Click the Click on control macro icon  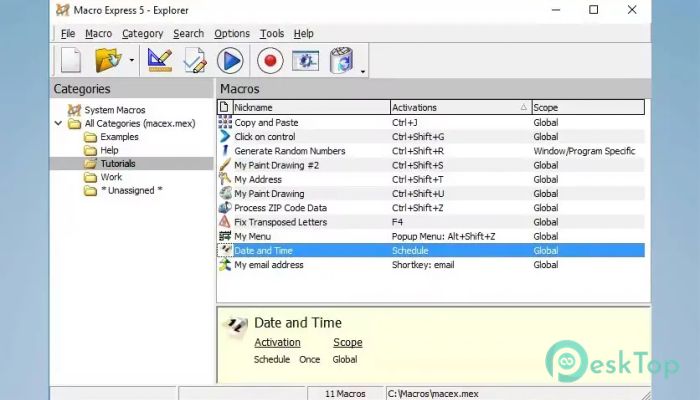pyautogui.click(x=225, y=136)
